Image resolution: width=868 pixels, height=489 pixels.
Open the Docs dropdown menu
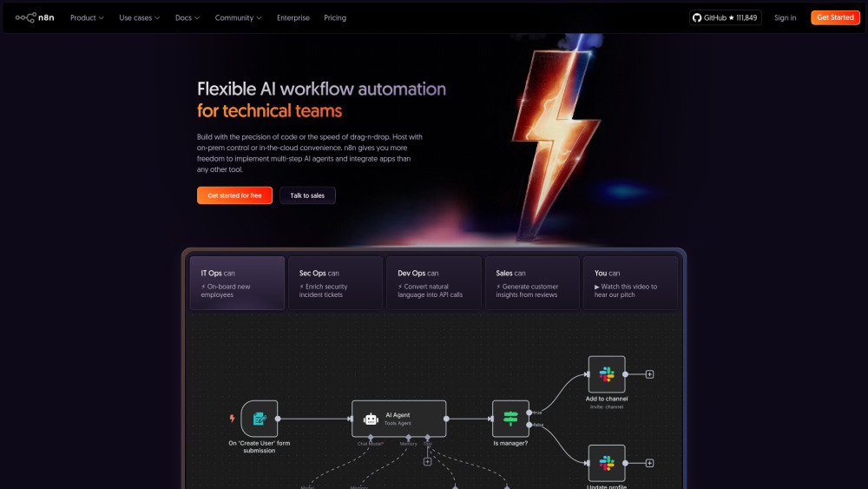(187, 17)
